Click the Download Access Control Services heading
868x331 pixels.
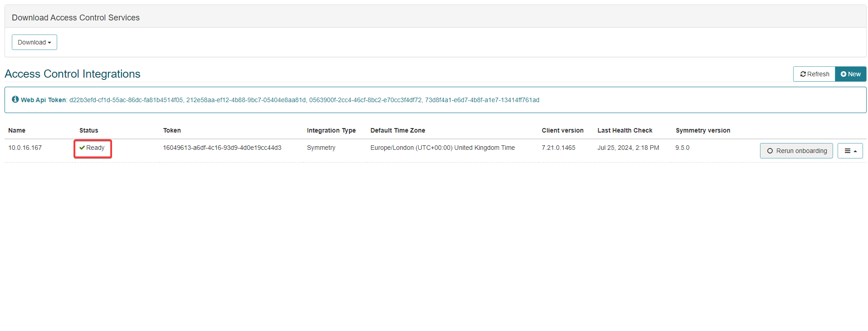pos(76,18)
